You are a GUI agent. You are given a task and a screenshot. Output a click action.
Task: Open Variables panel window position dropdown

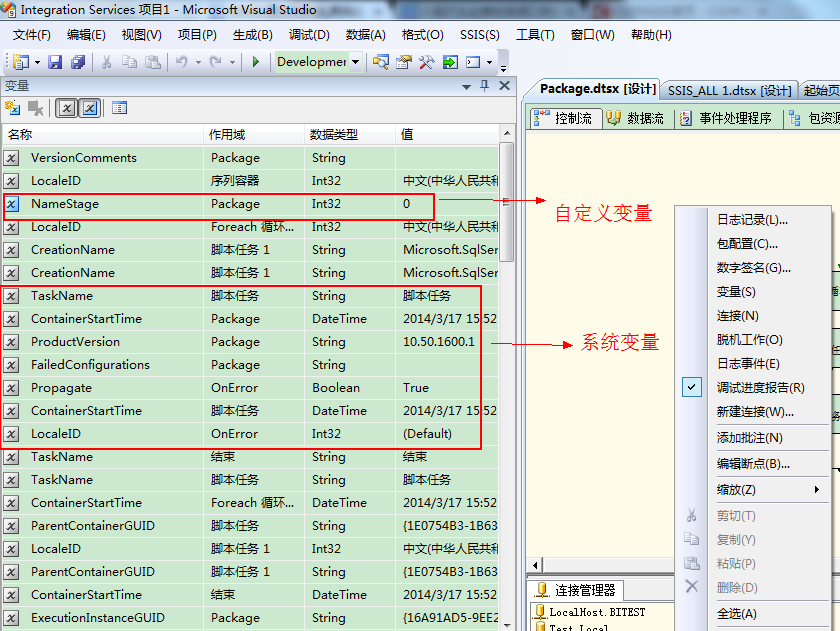467,86
